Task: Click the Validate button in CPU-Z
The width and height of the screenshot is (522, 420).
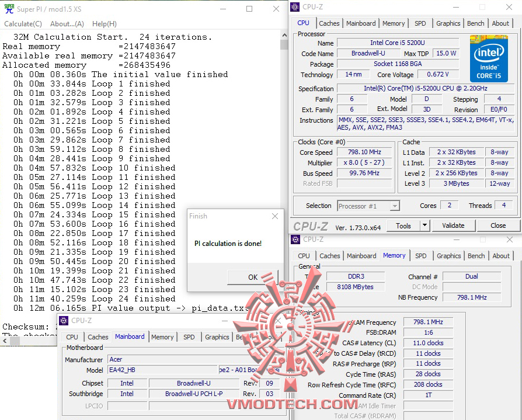Action: pos(453,226)
